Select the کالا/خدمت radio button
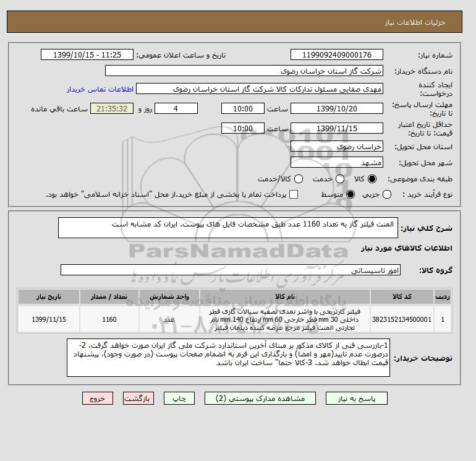The width and height of the screenshot is (476, 461). (x=299, y=179)
